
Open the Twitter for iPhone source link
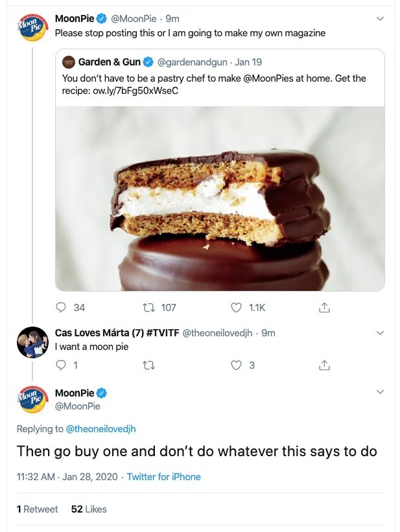coord(163,477)
